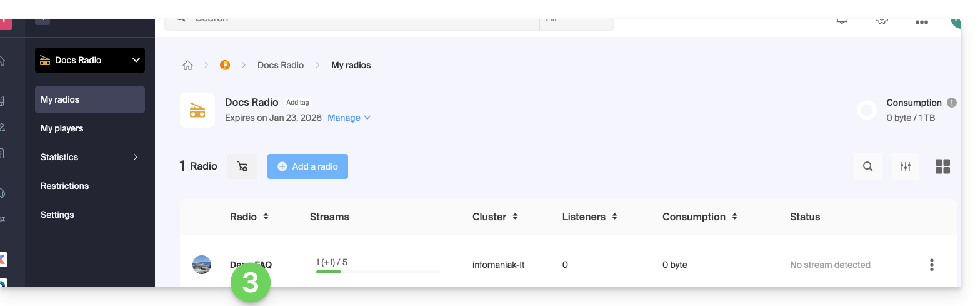This screenshot has height=306, width=980.
Task: Open the filter sliders icon
Action: pos(905,166)
